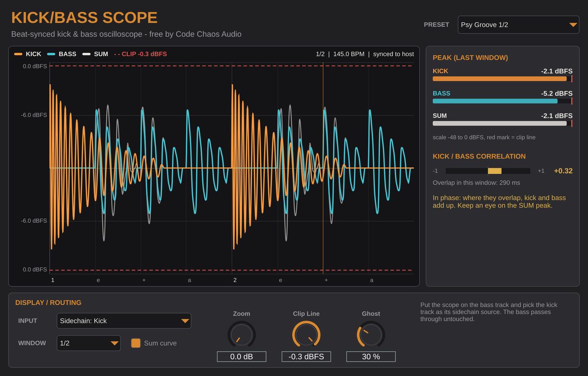Click the BASS peak meter bar
588x376 pixels.
click(502, 101)
